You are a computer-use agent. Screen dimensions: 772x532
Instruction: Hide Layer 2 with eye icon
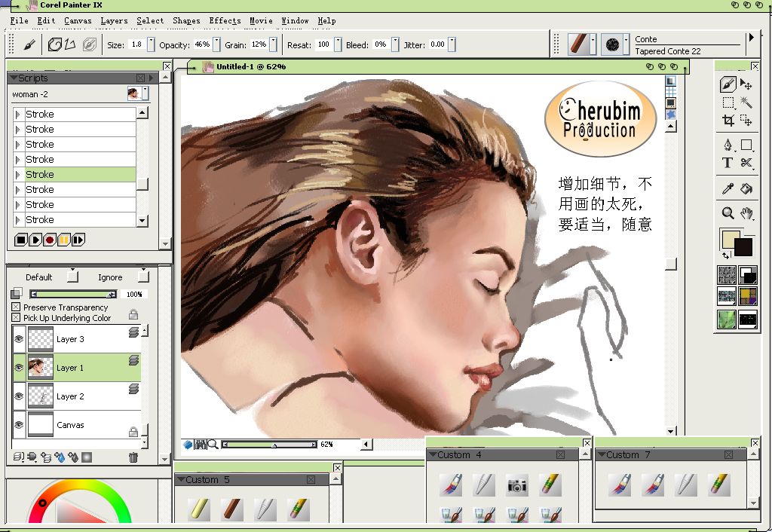pyautogui.click(x=19, y=396)
